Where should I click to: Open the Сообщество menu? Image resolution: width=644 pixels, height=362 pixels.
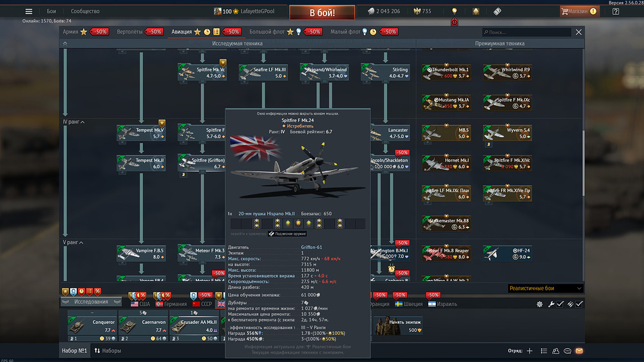tap(85, 12)
